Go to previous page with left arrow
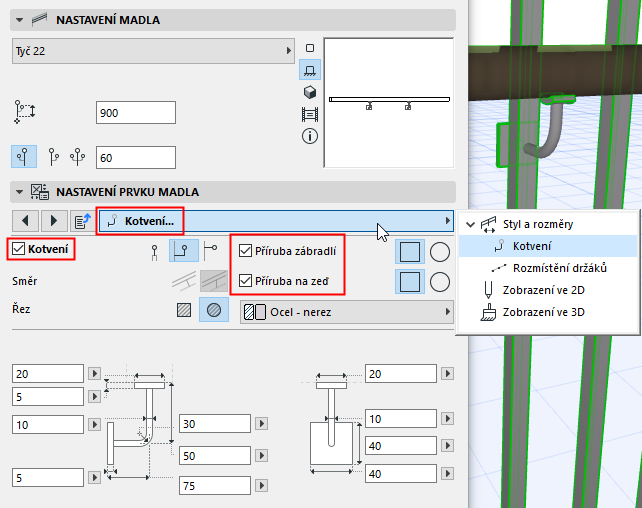Image resolution: width=642 pixels, height=508 pixels. pyautogui.click(x=25, y=221)
